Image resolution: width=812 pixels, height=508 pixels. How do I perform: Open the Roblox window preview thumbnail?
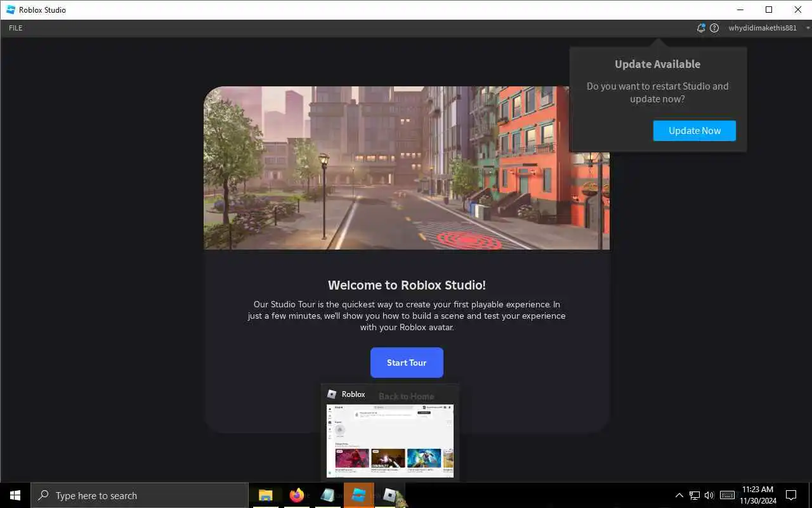pyautogui.click(x=390, y=441)
